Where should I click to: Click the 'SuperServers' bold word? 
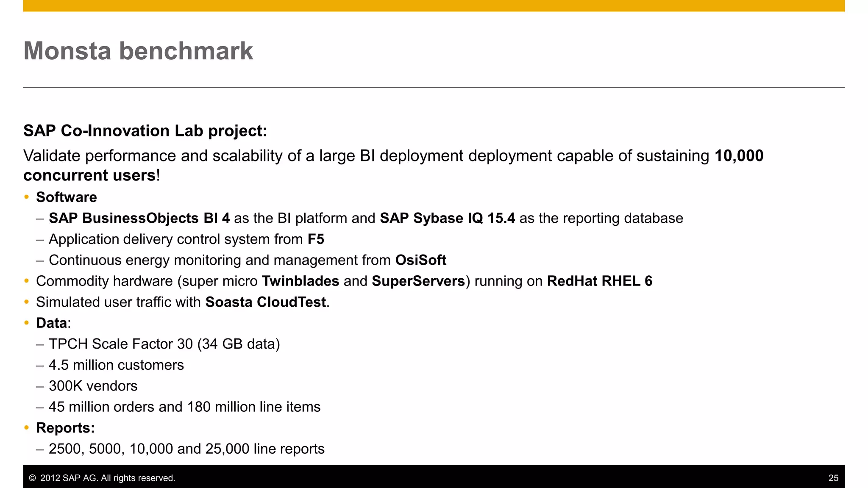click(x=418, y=281)
